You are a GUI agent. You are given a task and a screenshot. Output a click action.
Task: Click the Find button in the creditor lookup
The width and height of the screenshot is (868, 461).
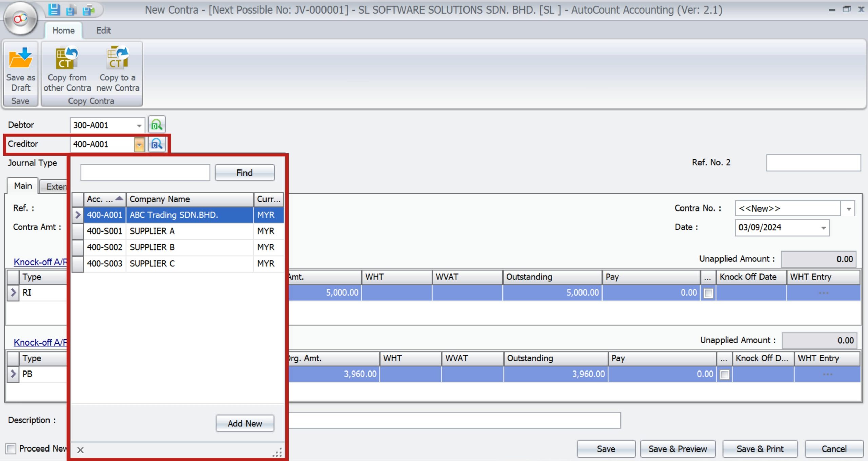pyautogui.click(x=244, y=172)
